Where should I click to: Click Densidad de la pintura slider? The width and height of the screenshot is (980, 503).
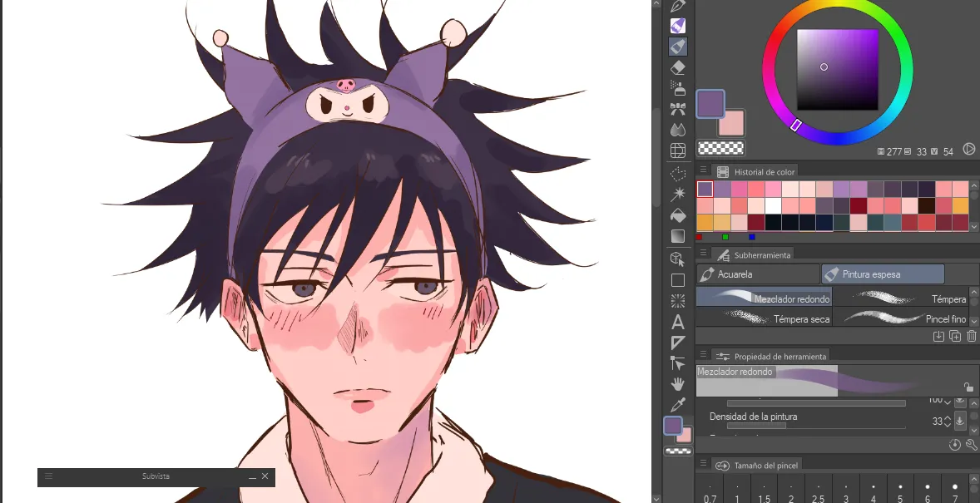816,427
